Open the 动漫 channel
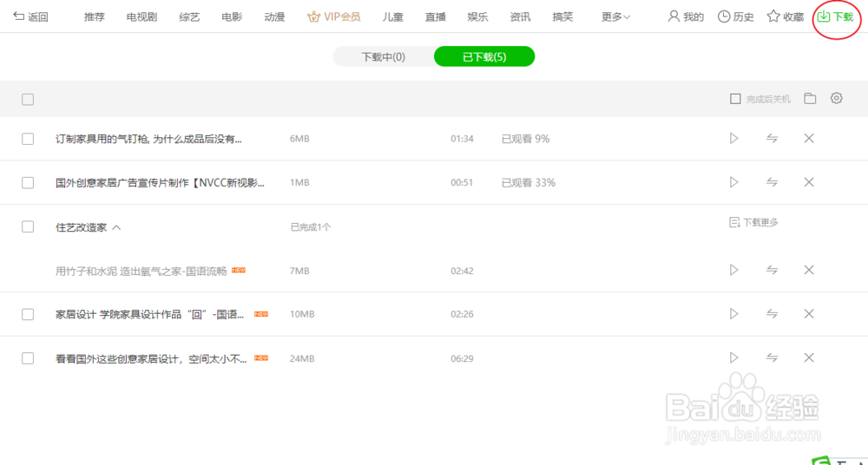Viewport: 868px width, 465px height. coord(274,16)
